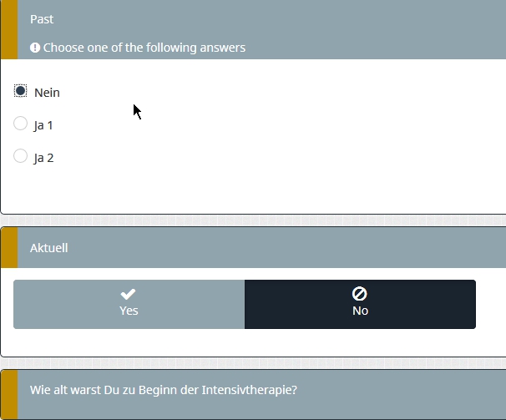Screen dimensions: 506x420
Task: Click the Ja 2 answer label
Action: (x=43, y=158)
